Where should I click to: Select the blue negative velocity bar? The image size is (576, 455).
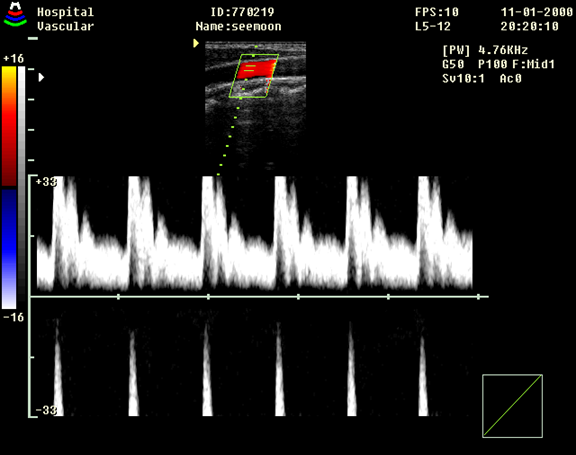[x=9, y=249]
